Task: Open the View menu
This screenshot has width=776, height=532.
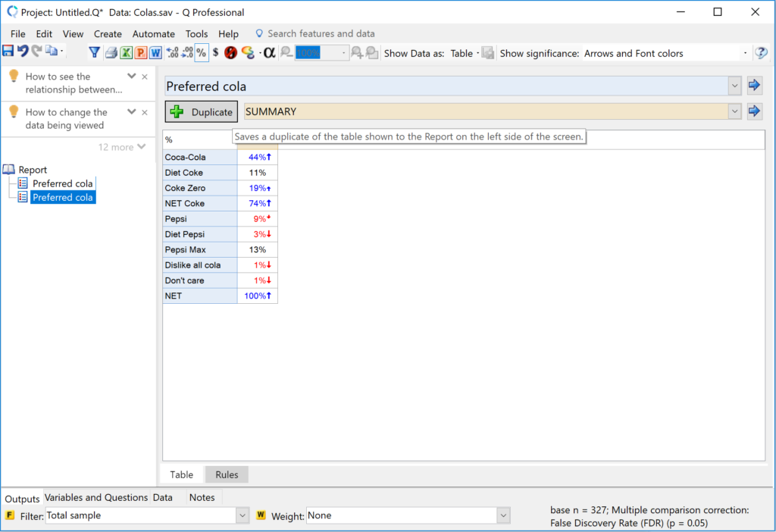Action: tap(73, 33)
